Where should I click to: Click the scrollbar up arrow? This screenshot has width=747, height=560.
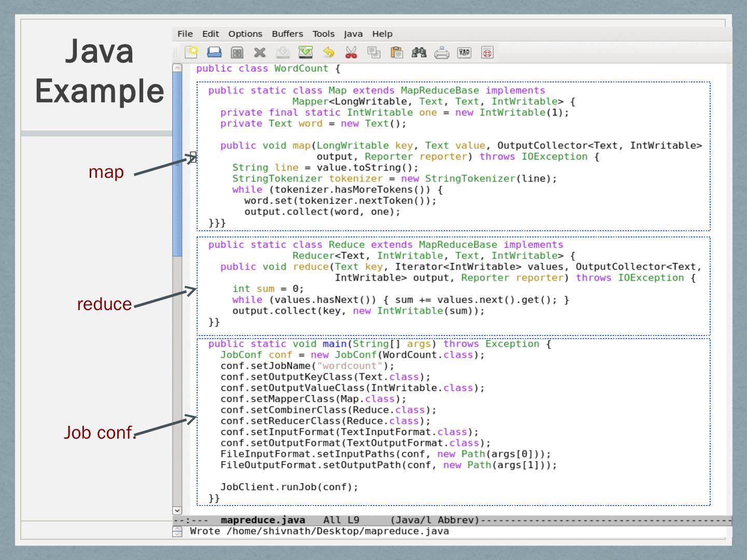click(177, 68)
